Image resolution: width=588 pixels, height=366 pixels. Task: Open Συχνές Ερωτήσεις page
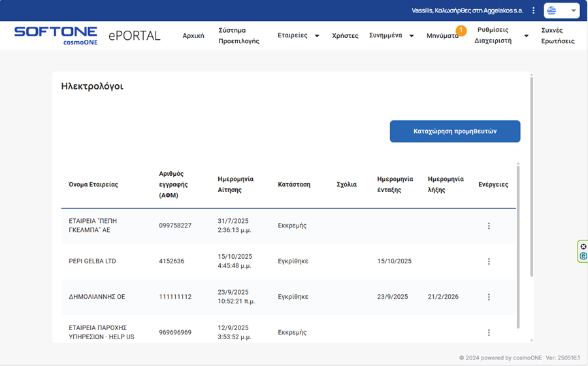click(x=557, y=35)
